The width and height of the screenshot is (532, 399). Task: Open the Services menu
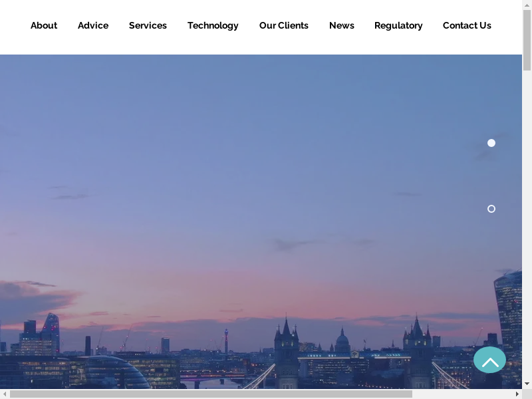click(x=148, y=25)
